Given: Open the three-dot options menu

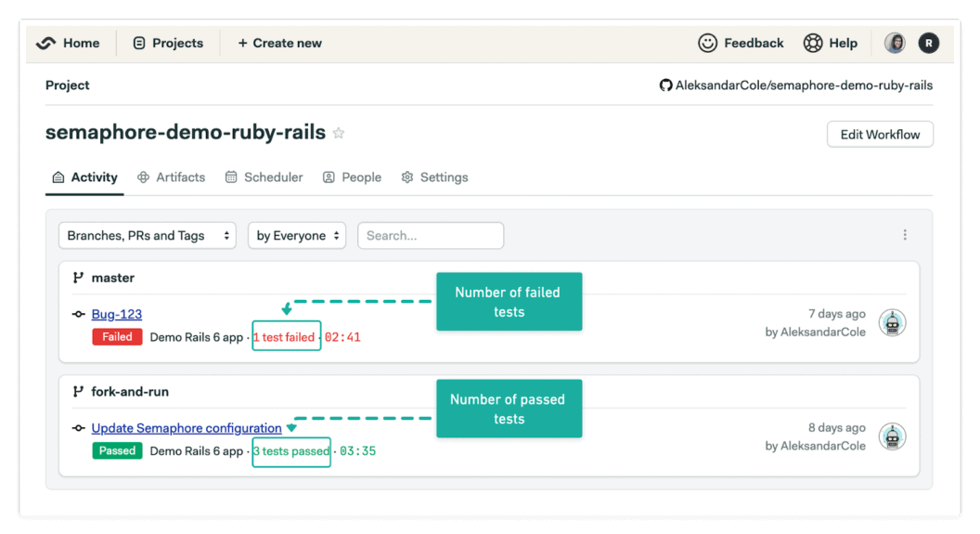Looking at the screenshot, I should pos(905,235).
